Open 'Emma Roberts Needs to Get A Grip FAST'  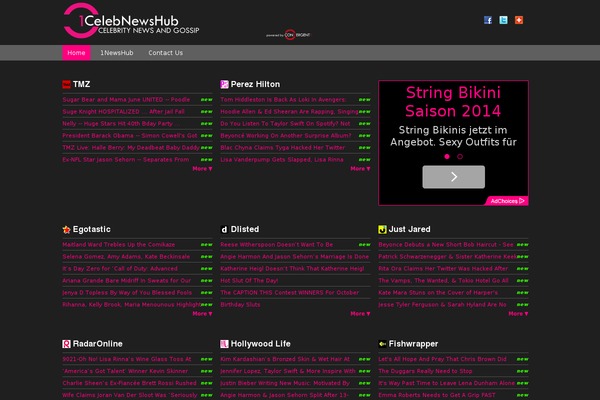[437, 395]
